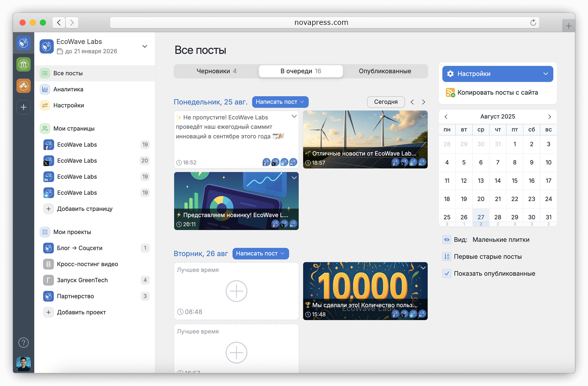The image size is (588, 386).
Task: Add post at the 08:48 Лучшее время slot
Action: [x=236, y=291]
